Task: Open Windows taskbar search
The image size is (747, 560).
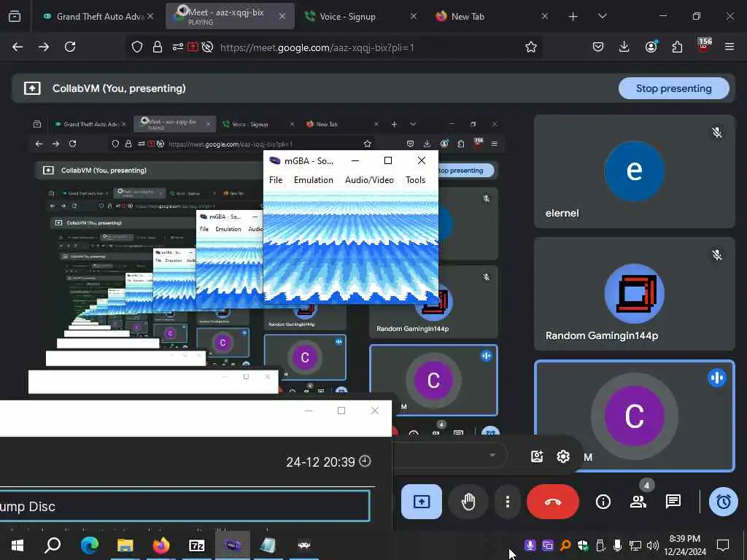Action: coord(53,545)
